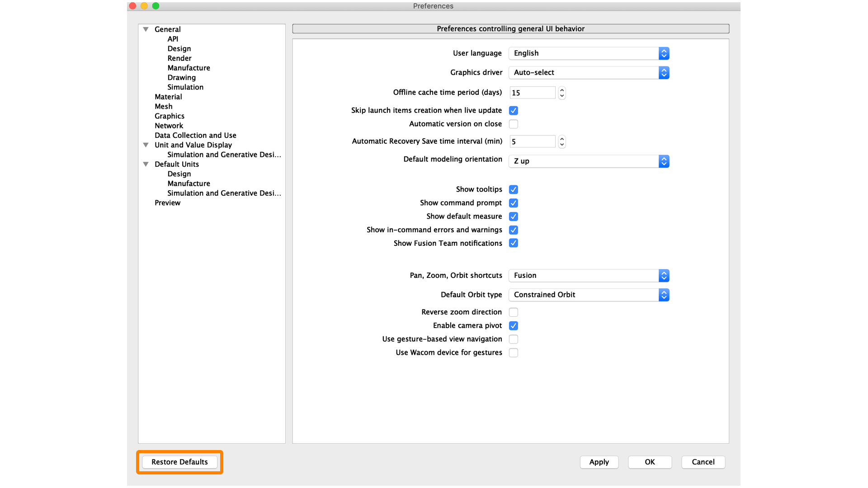Open Preview preferences
This screenshot has height=488, width=868.
[167, 203]
